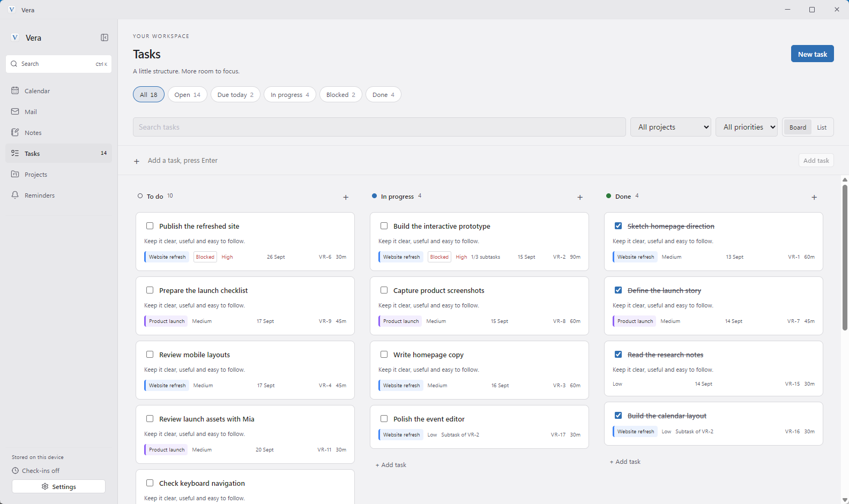This screenshot has height=504, width=849.
Task: Click the sidebar Search box
Action: (x=59, y=64)
